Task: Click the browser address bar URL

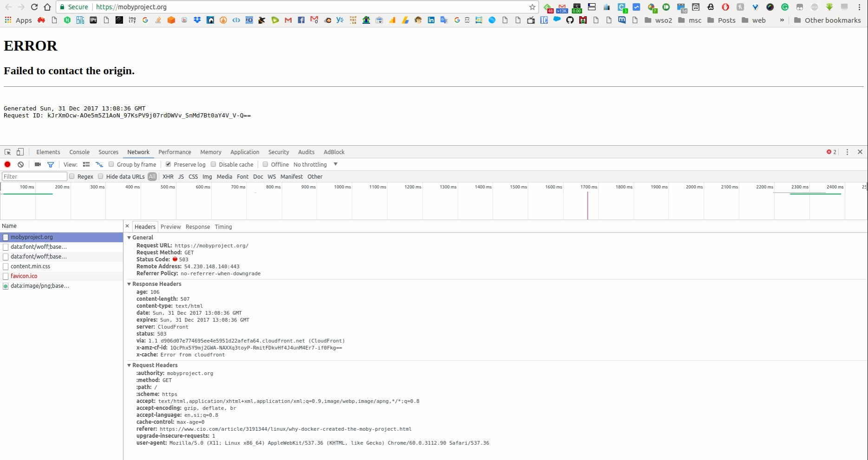Action: (131, 7)
